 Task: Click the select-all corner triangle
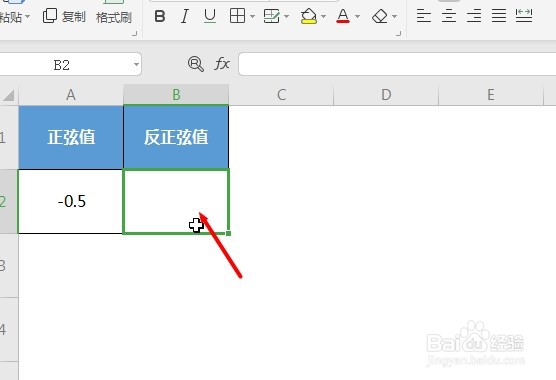pos(9,95)
